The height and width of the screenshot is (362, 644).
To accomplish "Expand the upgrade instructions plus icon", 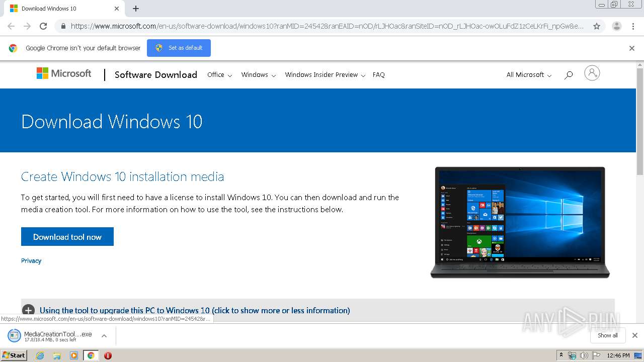I will coord(29,311).
